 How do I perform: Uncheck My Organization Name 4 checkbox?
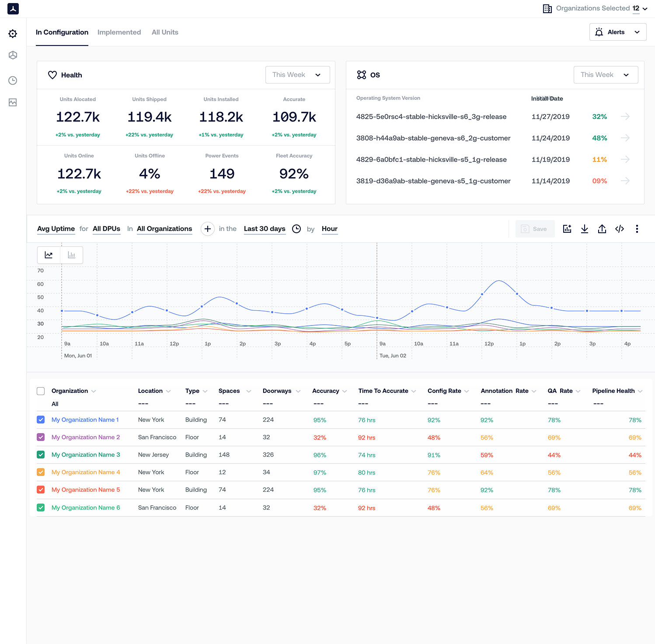click(x=41, y=472)
